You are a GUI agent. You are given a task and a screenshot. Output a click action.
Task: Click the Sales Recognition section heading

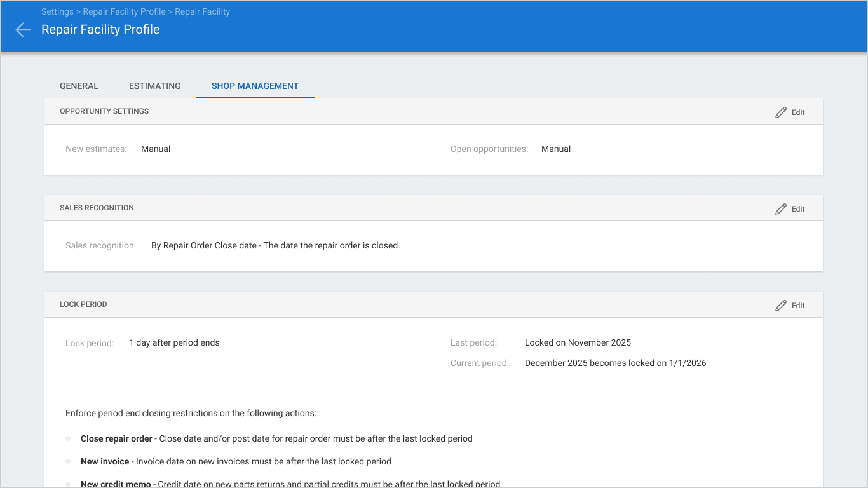[97, 208]
